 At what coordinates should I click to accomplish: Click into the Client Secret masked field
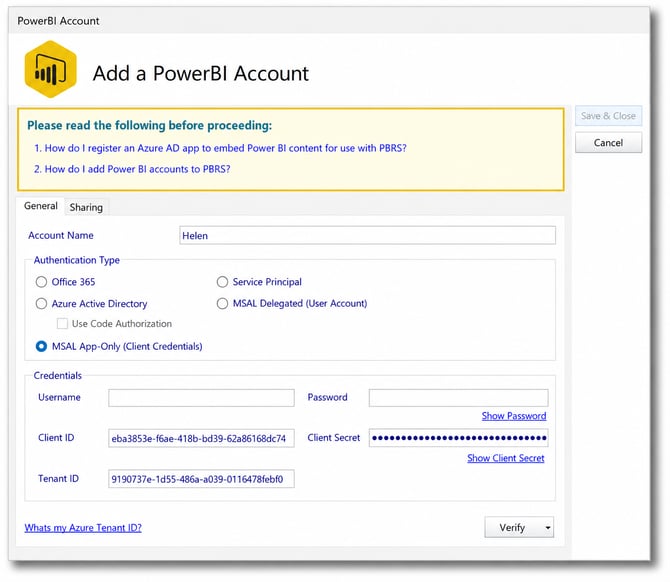tap(458, 438)
